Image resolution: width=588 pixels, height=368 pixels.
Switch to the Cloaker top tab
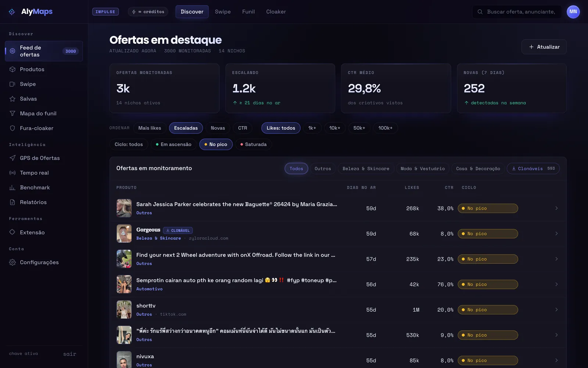click(276, 12)
